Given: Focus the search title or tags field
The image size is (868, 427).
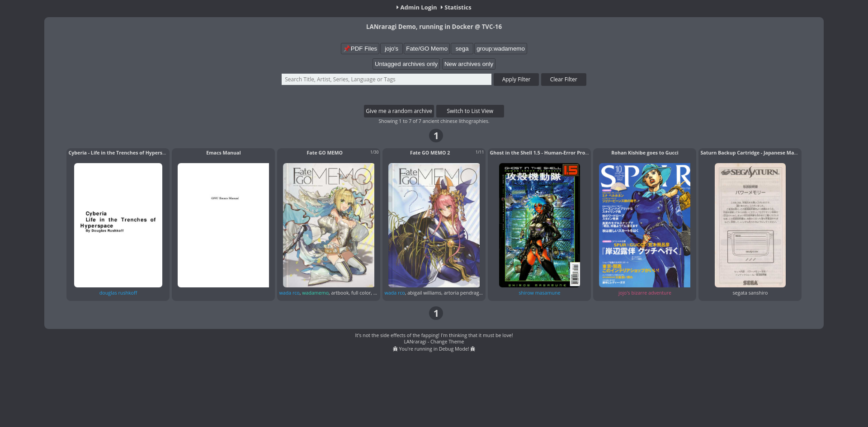Looking at the screenshot, I should click(386, 80).
